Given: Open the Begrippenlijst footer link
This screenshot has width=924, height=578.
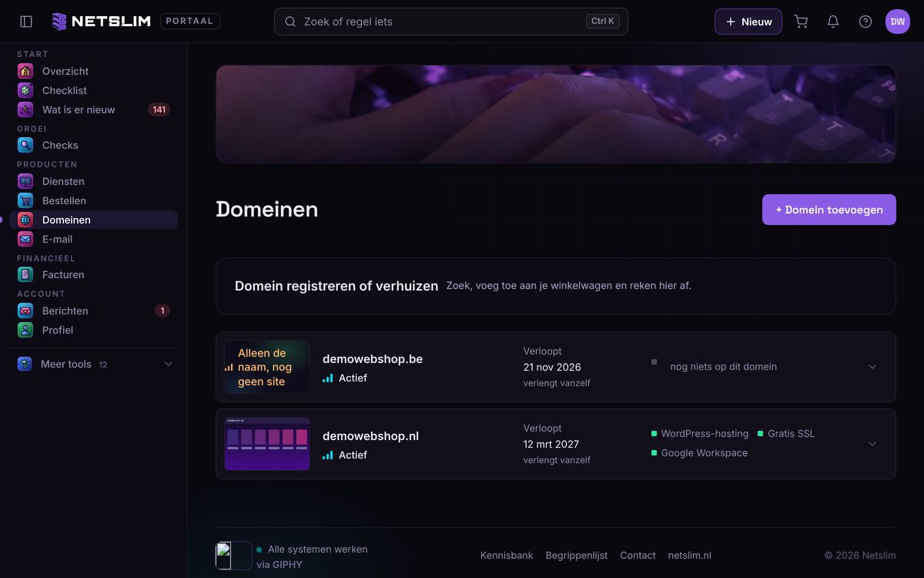Looking at the screenshot, I should pyautogui.click(x=577, y=555).
